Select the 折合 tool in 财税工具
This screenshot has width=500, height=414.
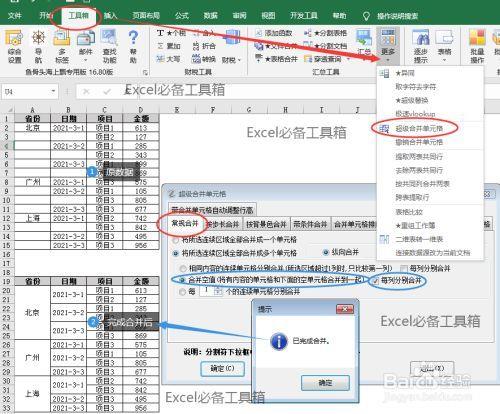pyautogui.click(x=204, y=46)
